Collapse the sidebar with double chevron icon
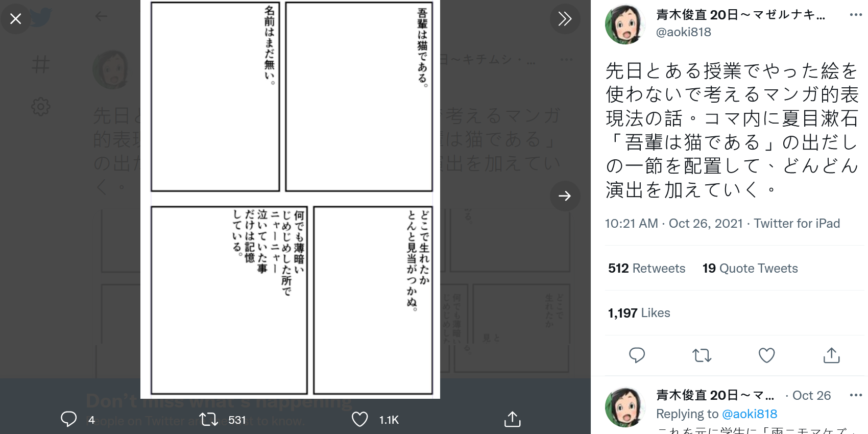Screen dimensions: 868x434 pyautogui.click(x=565, y=19)
